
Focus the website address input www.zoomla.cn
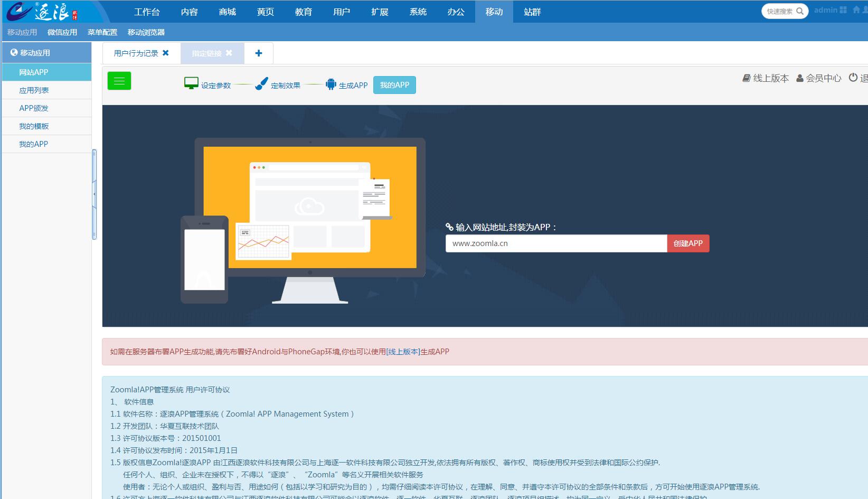click(x=556, y=243)
